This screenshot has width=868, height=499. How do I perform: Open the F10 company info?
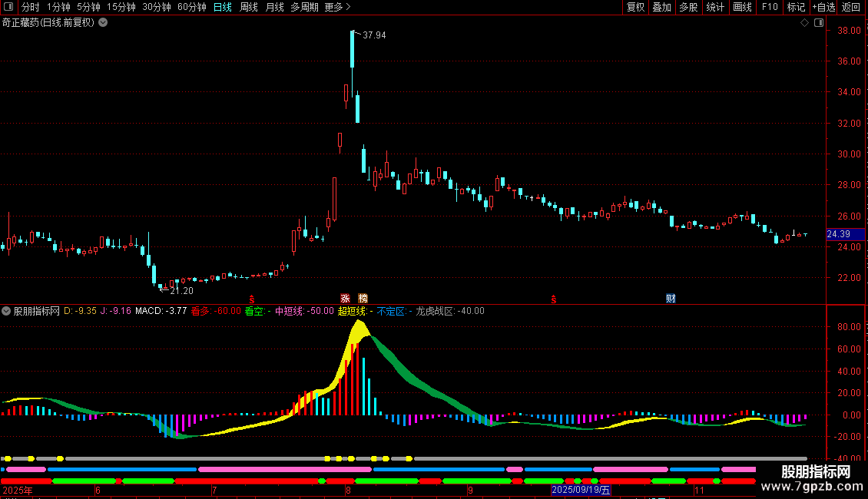(770, 7)
